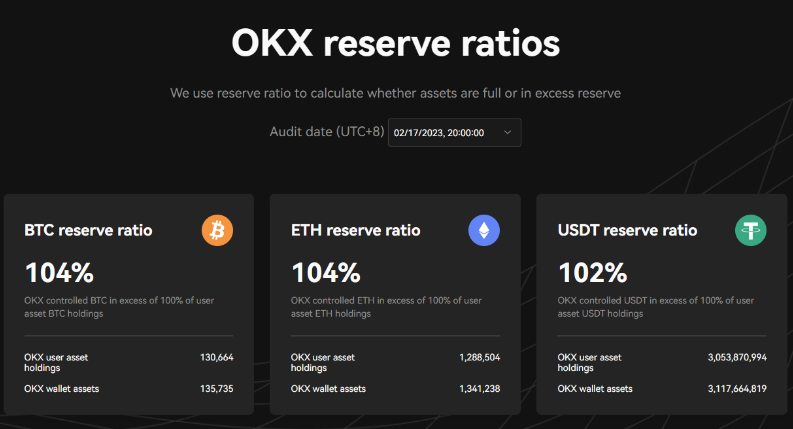Viewport: 793px width, 429px height.
Task: Click BTC user asset holdings value 130,664
Action: (217, 357)
